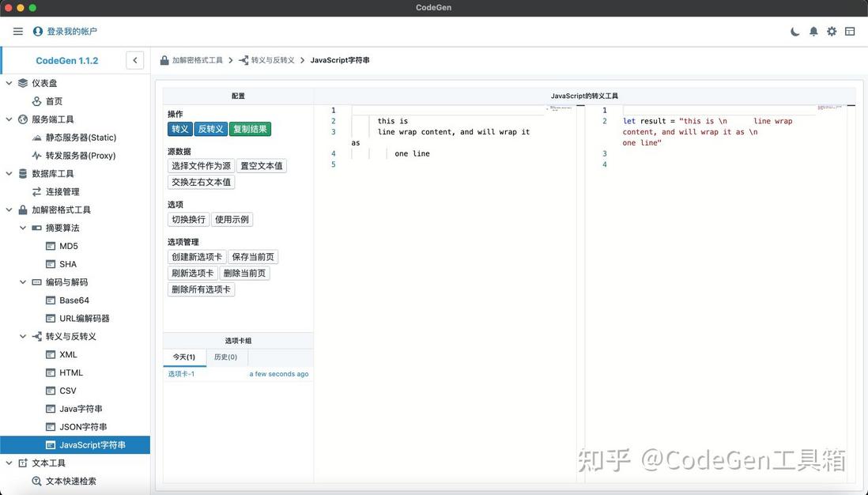
Task: Toggle line wrap with 切换换行
Action: click(188, 219)
